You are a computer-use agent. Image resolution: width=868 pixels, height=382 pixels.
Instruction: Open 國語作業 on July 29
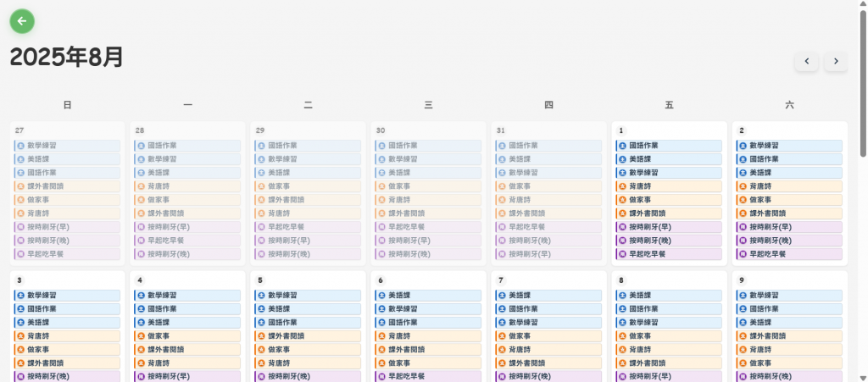point(308,146)
